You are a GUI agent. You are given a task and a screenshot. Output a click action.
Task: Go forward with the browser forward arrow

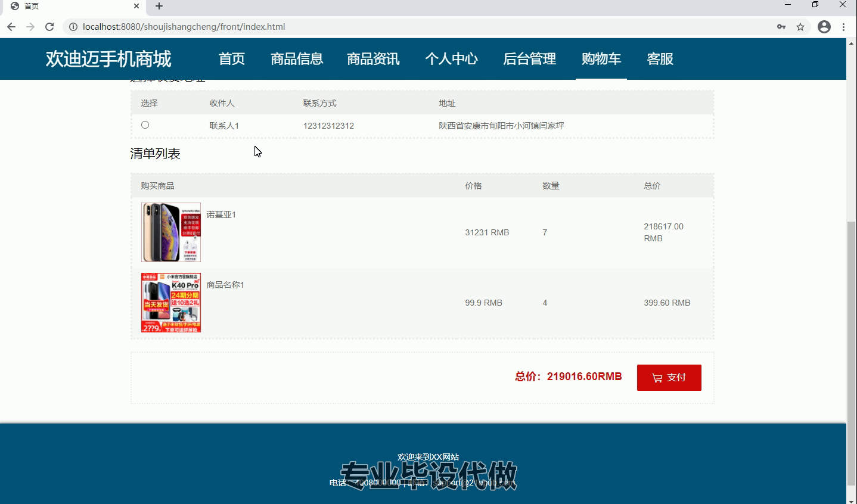(30, 27)
